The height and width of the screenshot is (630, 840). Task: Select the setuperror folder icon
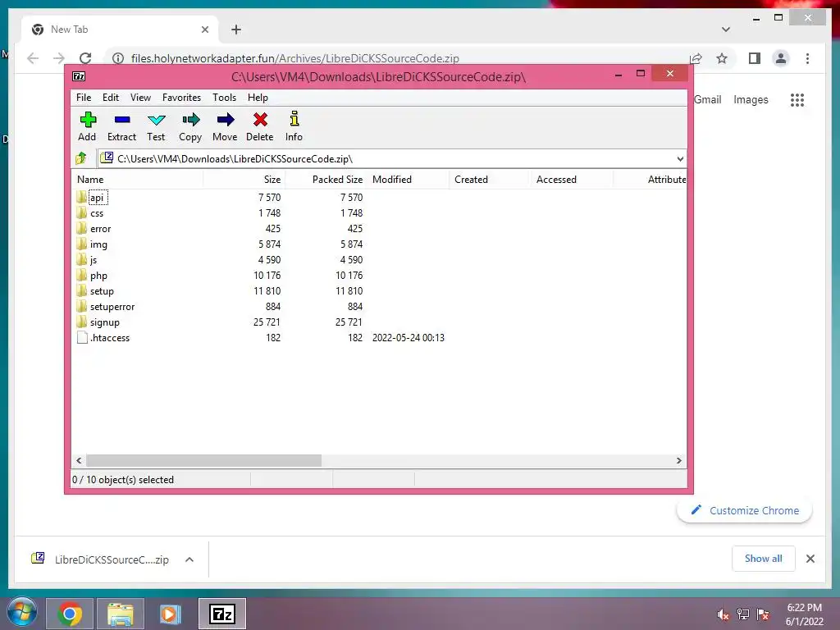coord(81,306)
